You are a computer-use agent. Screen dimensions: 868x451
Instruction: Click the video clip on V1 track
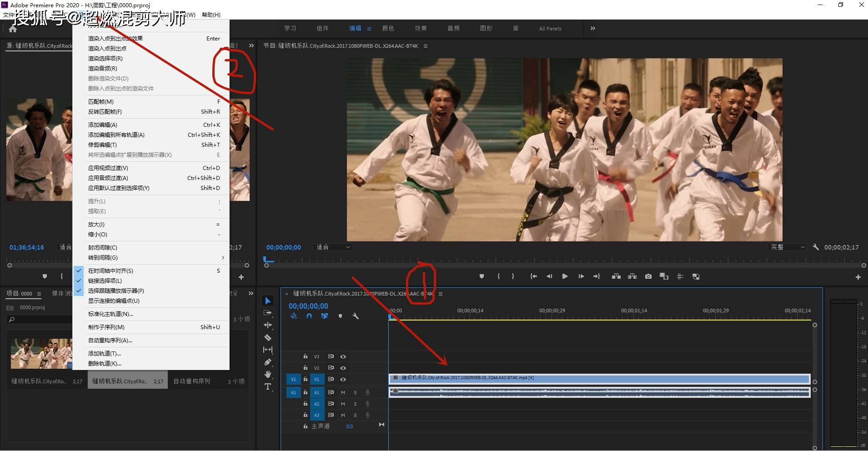599,379
